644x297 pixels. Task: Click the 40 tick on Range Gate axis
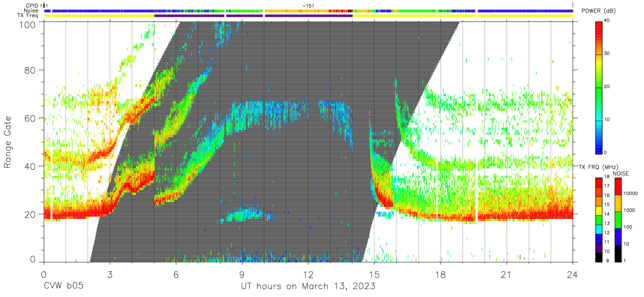coord(31,167)
